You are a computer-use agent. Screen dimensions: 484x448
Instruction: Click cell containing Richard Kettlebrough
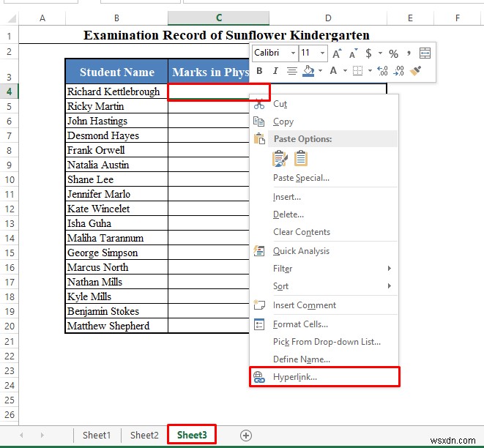pyautogui.click(x=116, y=92)
